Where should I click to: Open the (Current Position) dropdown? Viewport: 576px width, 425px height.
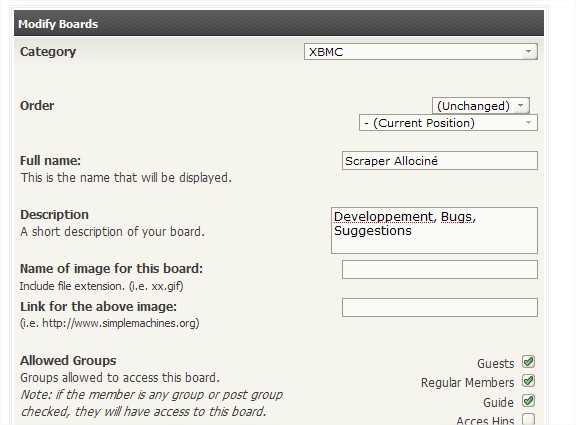[448, 123]
